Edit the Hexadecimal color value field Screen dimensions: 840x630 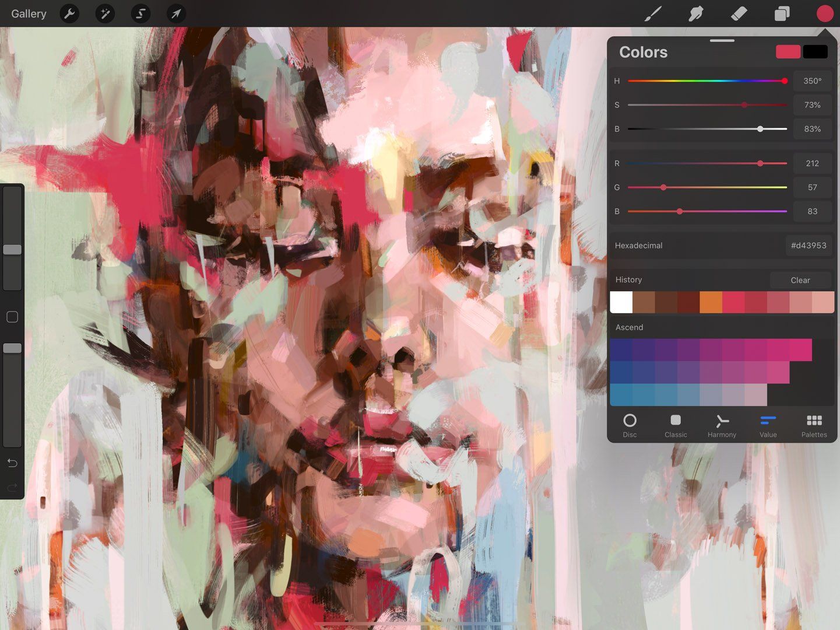click(809, 245)
